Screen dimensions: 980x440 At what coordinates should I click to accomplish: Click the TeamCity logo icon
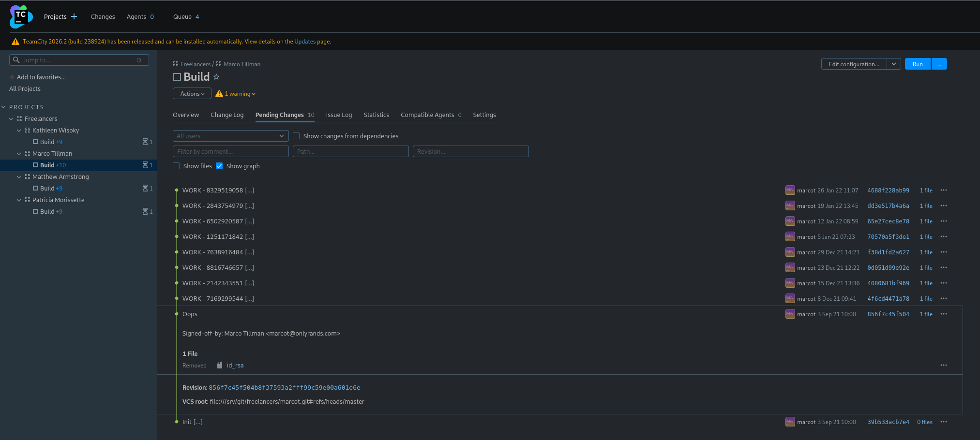point(21,17)
